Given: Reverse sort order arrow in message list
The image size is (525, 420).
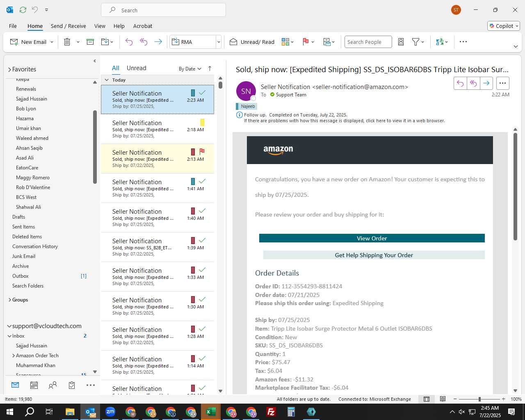Looking at the screenshot, I should (x=210, y=68).
